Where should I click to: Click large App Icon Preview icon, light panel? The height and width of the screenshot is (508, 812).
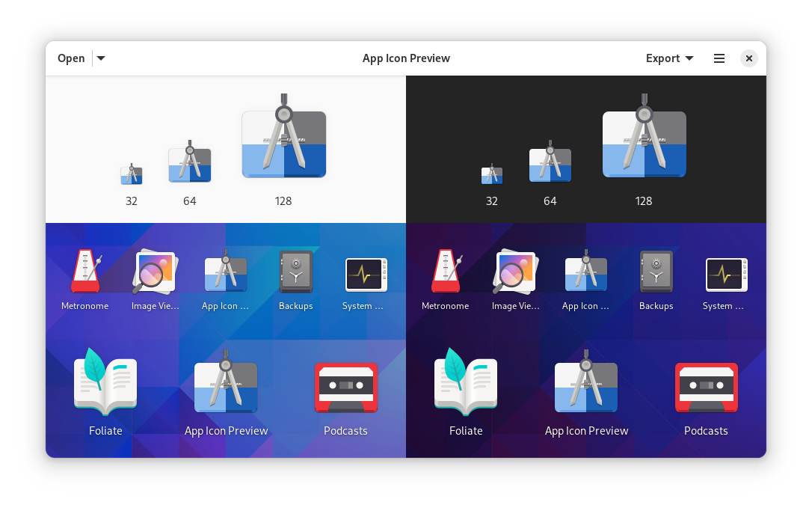pos(226,381)
